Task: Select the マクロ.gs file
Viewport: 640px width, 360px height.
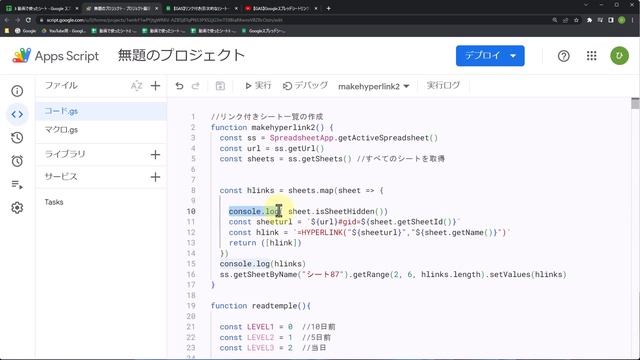Action: click(101, 130)
